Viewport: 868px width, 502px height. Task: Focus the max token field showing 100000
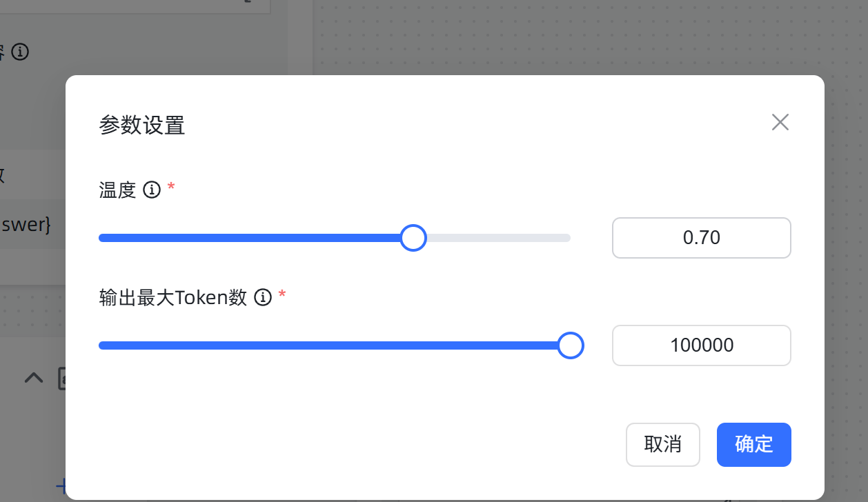(x=701, y=345)
